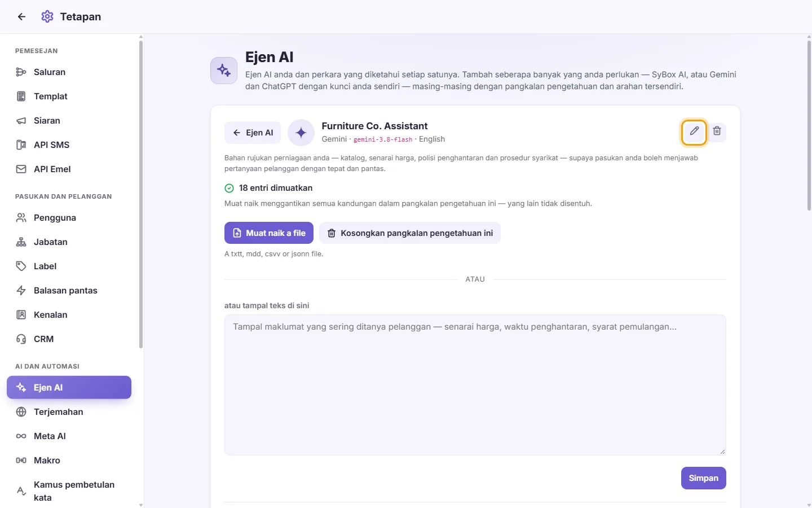Open Templat settings page

pyautogui.click(x=69, y=97)
